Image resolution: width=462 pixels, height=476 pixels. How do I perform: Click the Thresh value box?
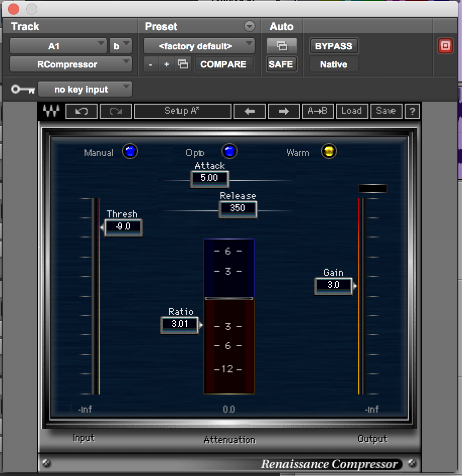click(x=123, y=227)
